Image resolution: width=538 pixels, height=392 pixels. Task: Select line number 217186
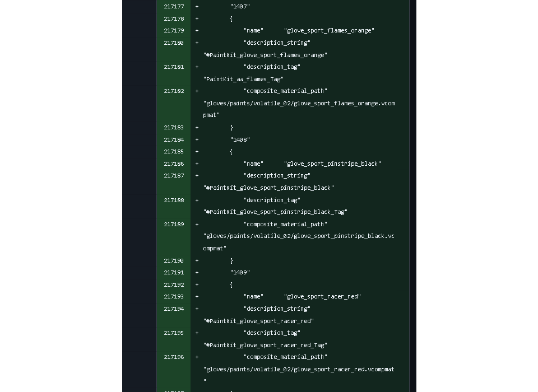(174, 164)
